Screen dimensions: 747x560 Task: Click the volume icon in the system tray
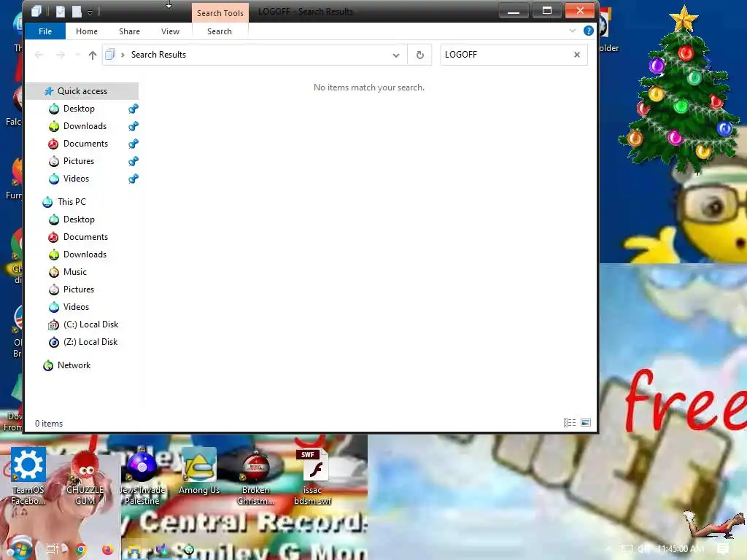click(644, 549)
